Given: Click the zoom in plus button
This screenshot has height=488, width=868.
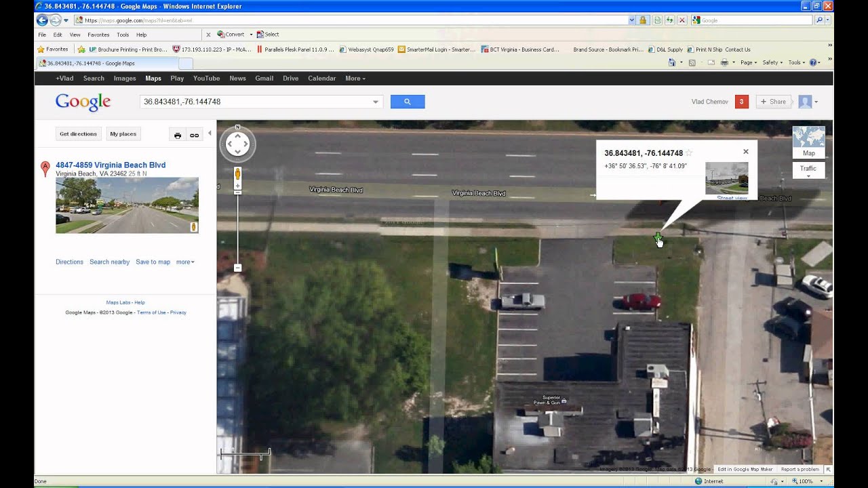Looking at the screenshot, I should coord(237,186).
